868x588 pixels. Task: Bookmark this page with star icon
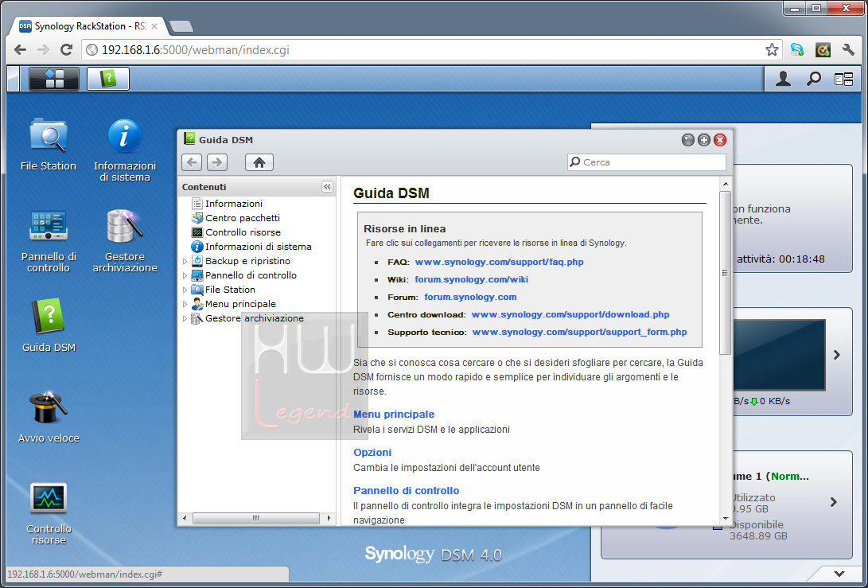(x=772, y=50)
